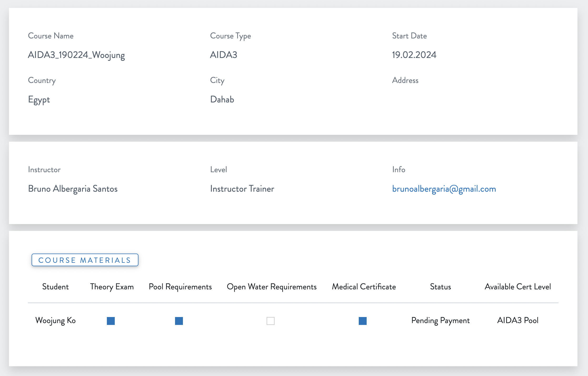Click the Medical Certificate column header
The image size is (588, 376).
pos(364,286)
